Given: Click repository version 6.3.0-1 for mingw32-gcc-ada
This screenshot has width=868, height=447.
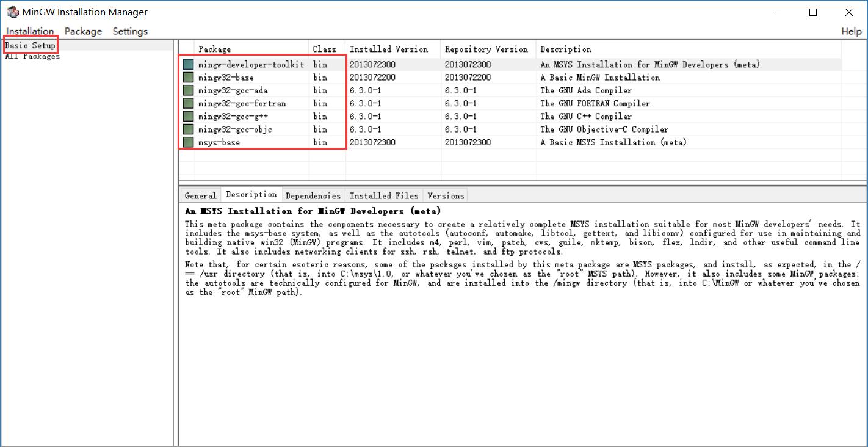Looking at the screenshot, I should [461, 90].
